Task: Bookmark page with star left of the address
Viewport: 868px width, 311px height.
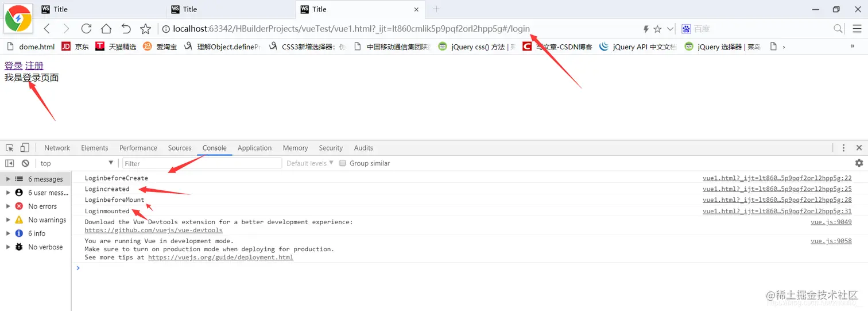Action: point(146,29)
